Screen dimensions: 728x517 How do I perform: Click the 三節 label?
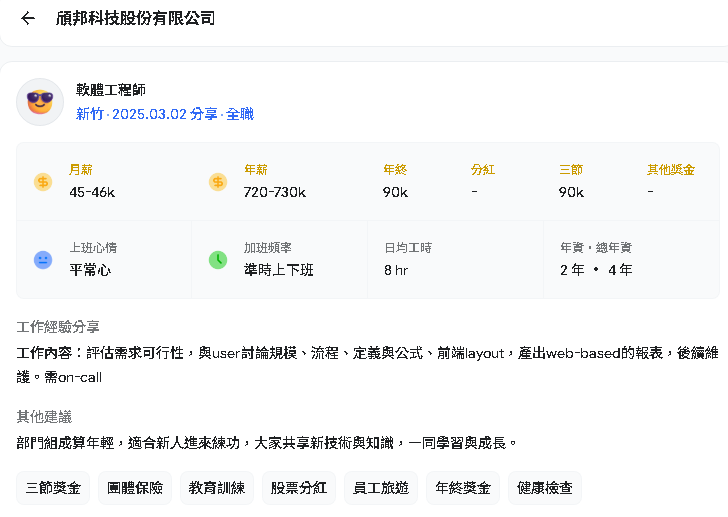point(571,170)
